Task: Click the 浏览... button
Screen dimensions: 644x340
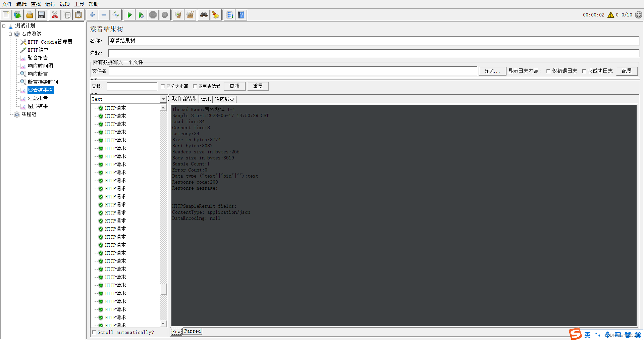Action: (492, 71)
